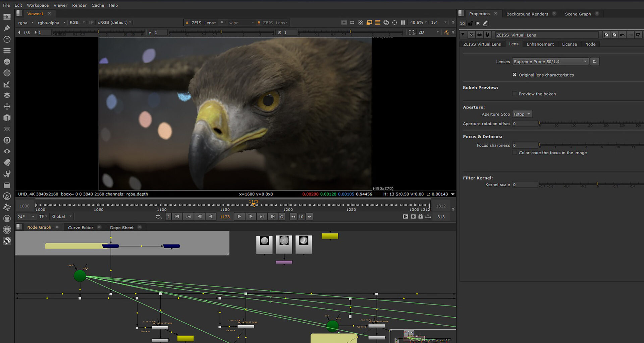Screen dimensions: 644x343
Task: Lock the Properties panel with padlock icon
Action: pos(471,23)
